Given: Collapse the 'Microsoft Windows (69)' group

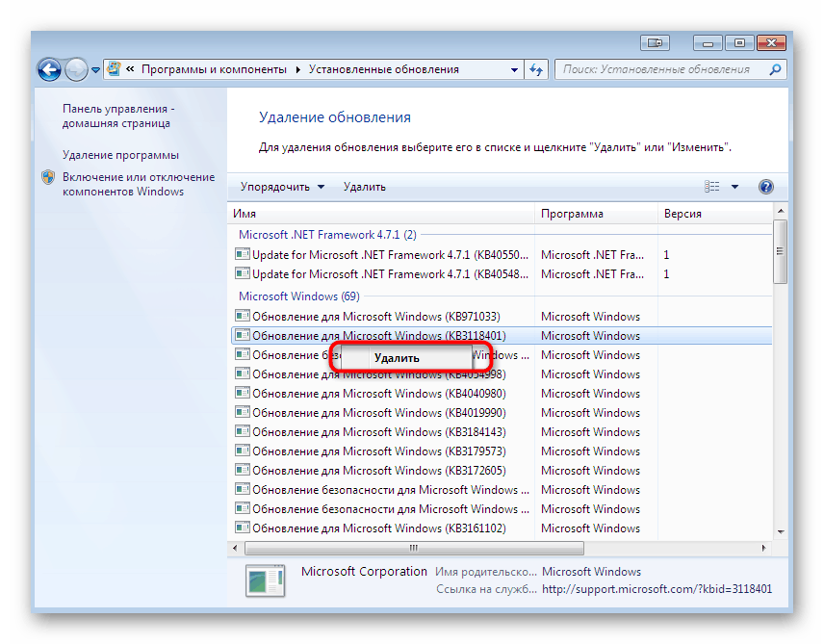Looking at the screenshot, I should (299, 296).
